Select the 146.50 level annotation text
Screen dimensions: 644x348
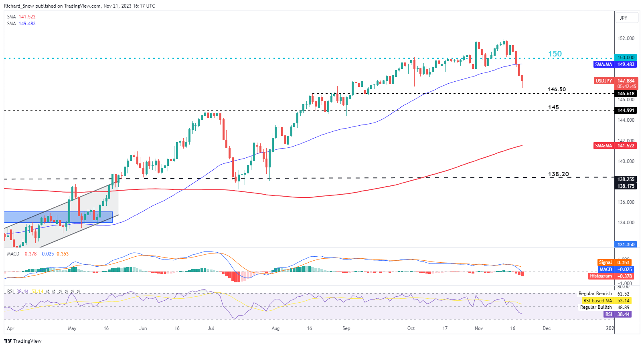coord(557,90)
